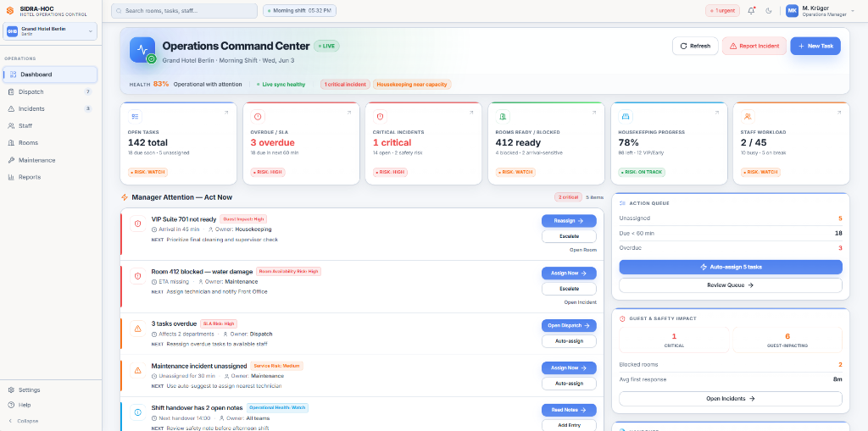Open the Critical Incidents card arrow
Screen dimensions: 868x431
coord(471,113)
